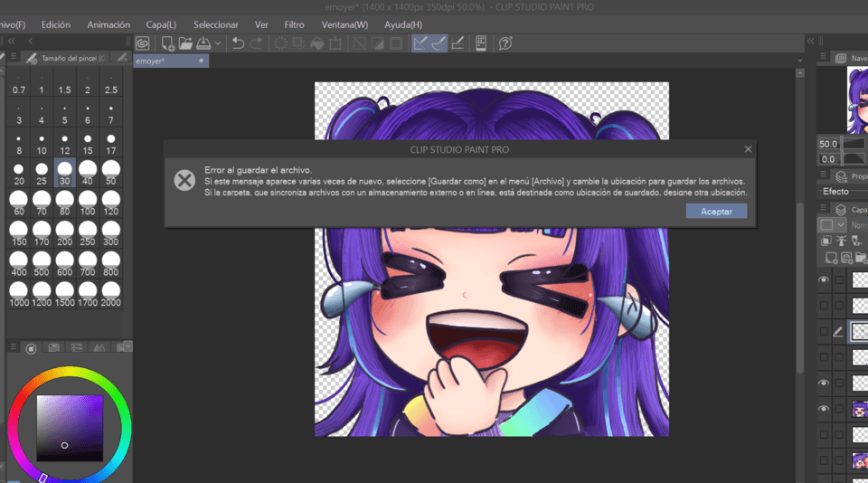Collapse right palette dock double chevron
The width and height of the screenshot is (868, 483).
click(x=810, y=41)
